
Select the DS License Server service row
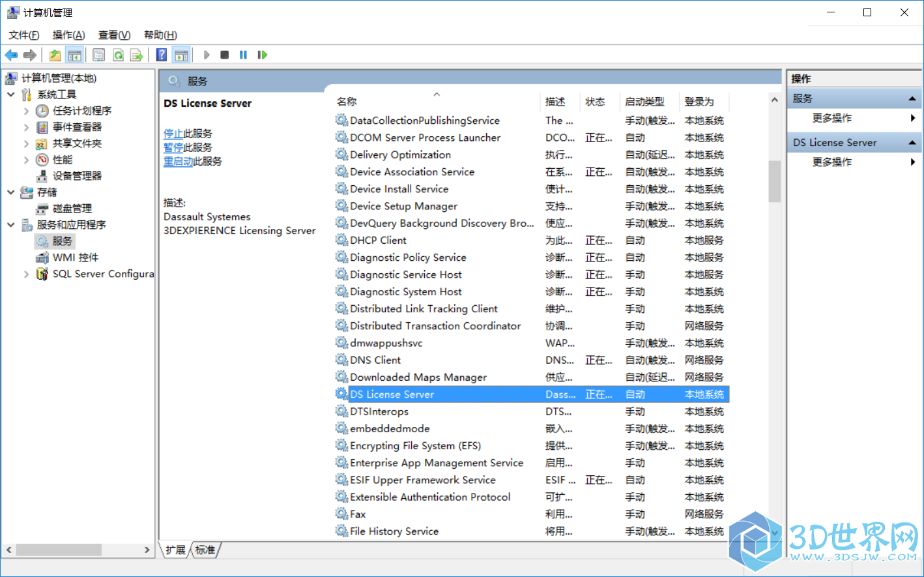531,394
